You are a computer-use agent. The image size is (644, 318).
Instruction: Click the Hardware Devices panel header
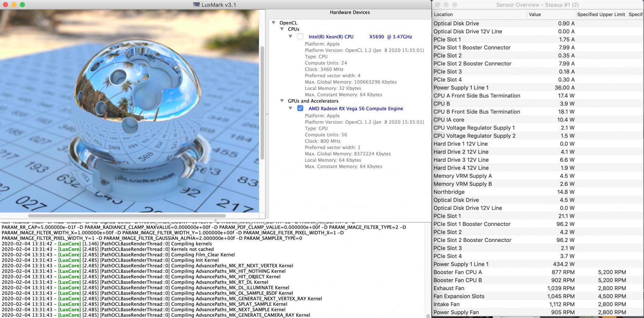click(x=350, y=13)
